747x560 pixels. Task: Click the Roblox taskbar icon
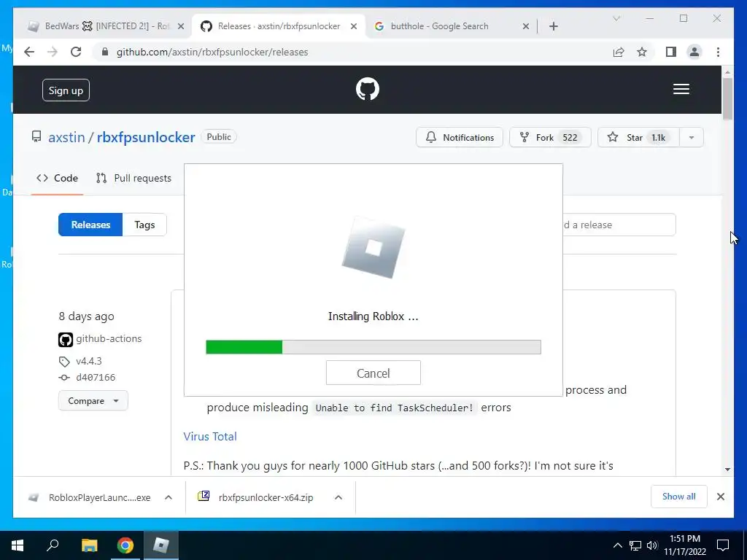[x=161, y=545]
